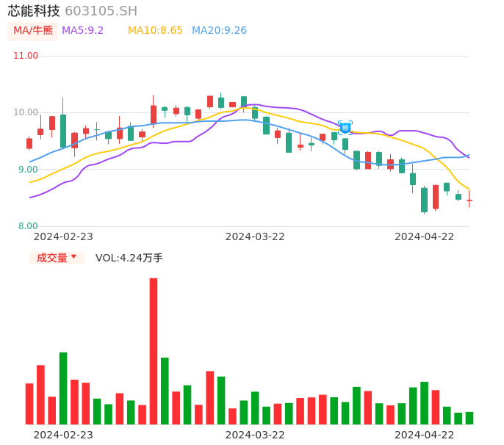Click the red arrow beside 成交量

(73, 257)
